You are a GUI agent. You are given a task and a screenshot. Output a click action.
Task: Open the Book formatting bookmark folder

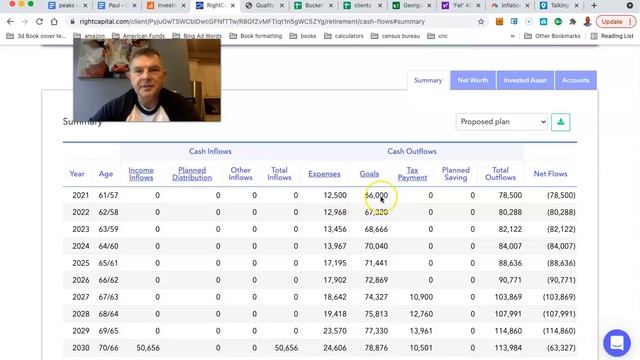[256, 36]
